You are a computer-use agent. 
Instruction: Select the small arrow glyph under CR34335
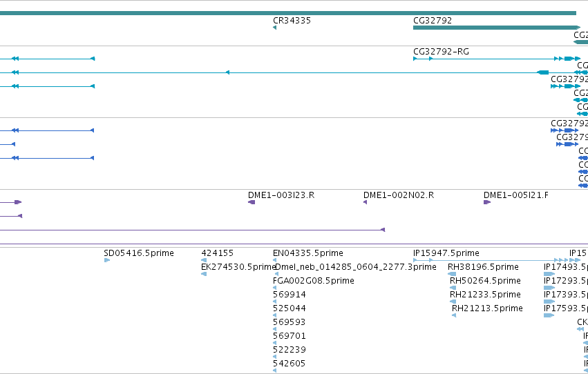coord(274,28)
